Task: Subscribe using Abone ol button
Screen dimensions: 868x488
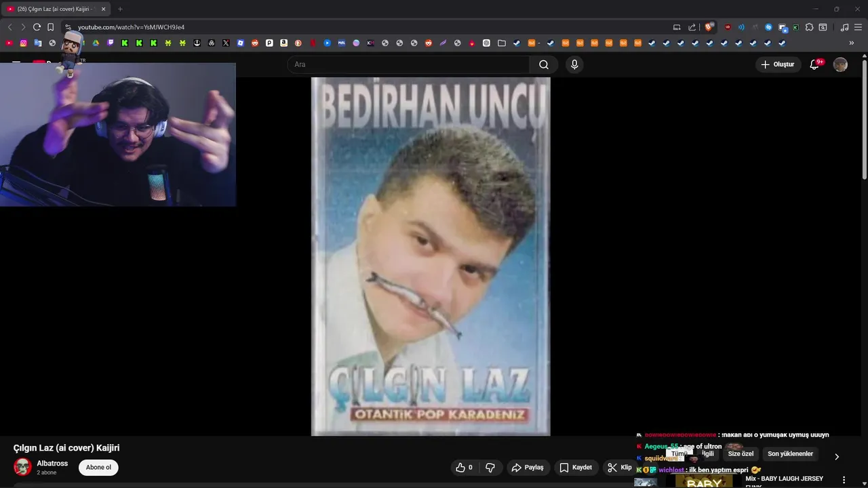Action: click(98, 468)
